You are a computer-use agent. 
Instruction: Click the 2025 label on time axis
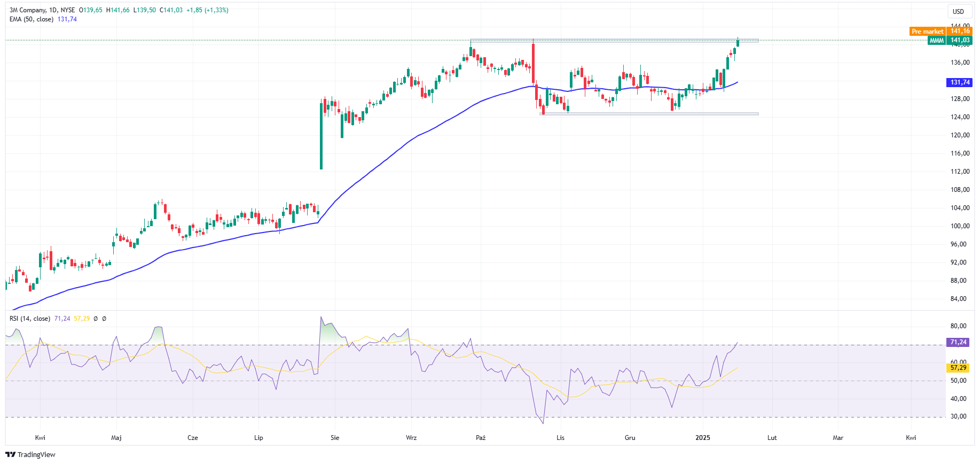coord(703,438)
